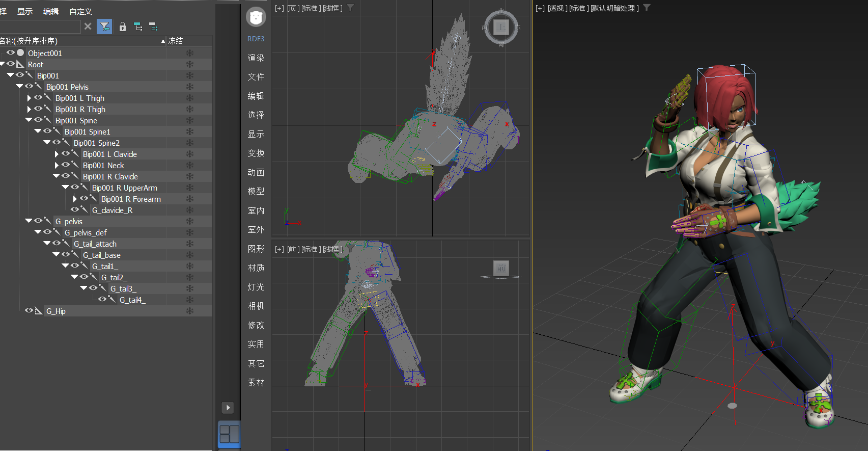
Task: Hide Bip001 Neck with eye icon
Action: (x=66, y=165)
